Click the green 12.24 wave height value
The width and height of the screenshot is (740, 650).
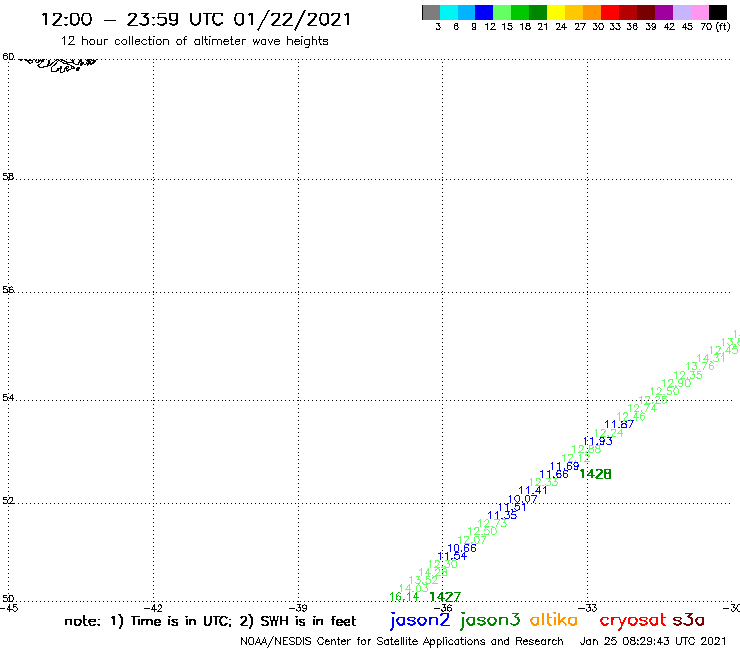(x=608, y=433)
